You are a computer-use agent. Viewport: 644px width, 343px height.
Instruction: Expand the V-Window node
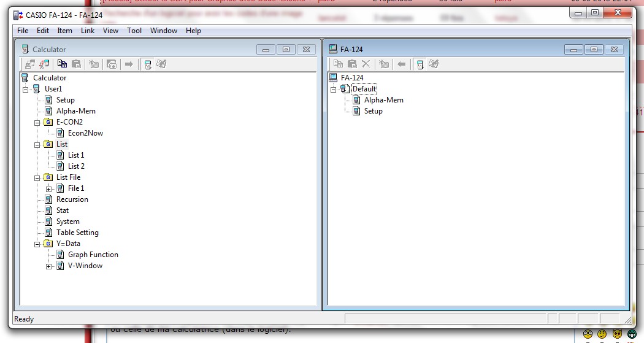(x=48, y=266)
